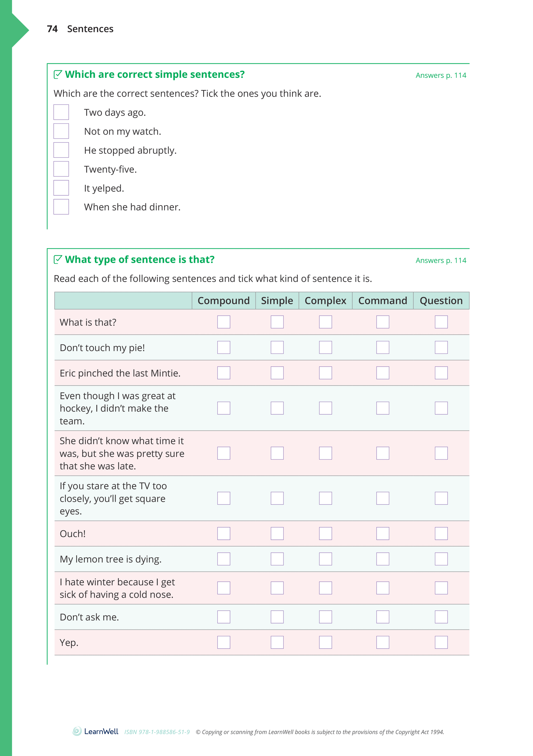Tick the Complex box for "I hate winter" row
This screenshot has width=533, height=756.
pos(325,588)
